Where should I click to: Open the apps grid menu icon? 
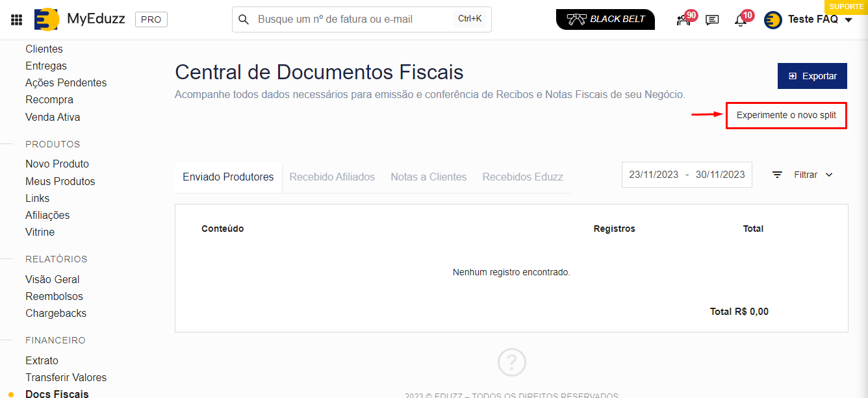(x=17, y=19)
